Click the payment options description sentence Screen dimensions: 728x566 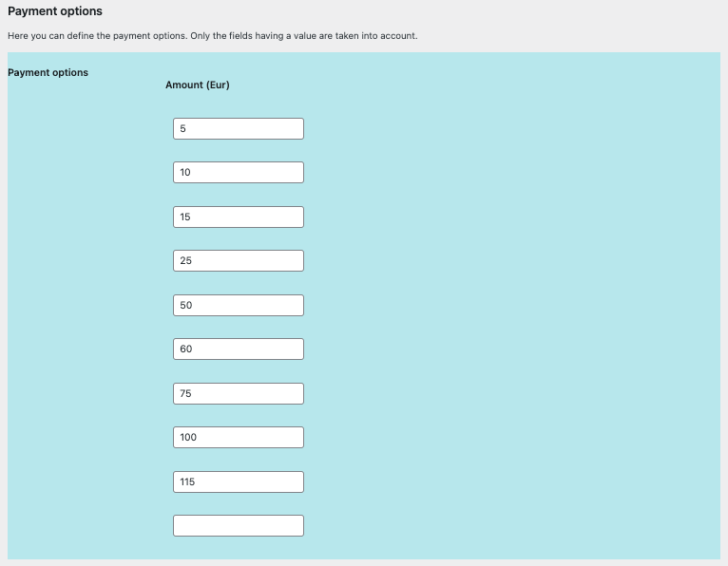coord(212,36)
